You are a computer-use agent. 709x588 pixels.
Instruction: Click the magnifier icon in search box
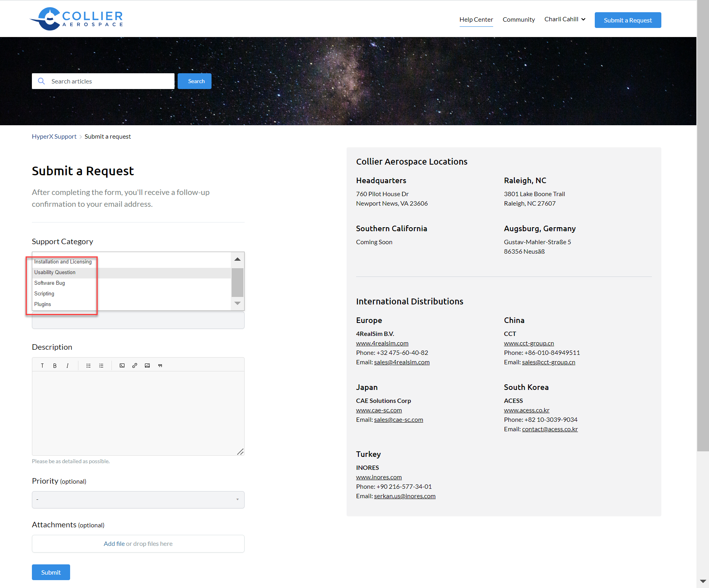click(41, 81)
